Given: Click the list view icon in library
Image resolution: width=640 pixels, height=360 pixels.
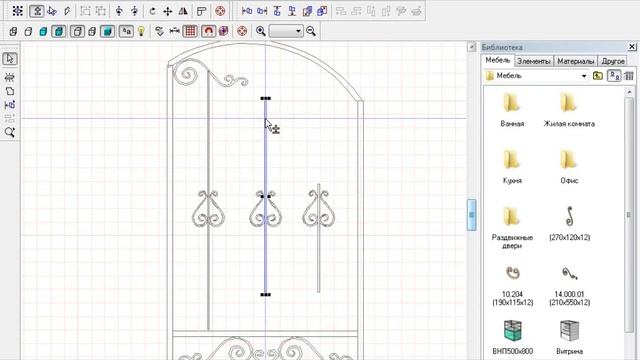Looking at the screenshot, I should coord(629,76).
